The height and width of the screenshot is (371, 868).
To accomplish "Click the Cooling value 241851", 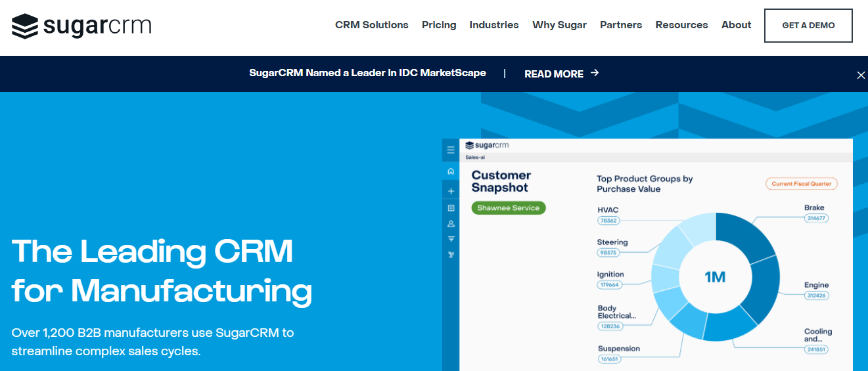I will pos(817,349).
